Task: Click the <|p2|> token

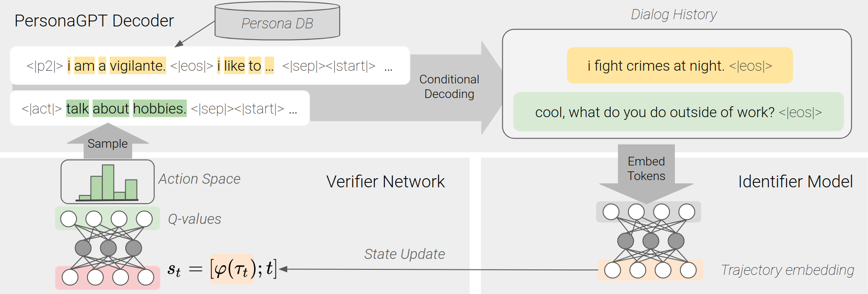Action: coord(44,66)
